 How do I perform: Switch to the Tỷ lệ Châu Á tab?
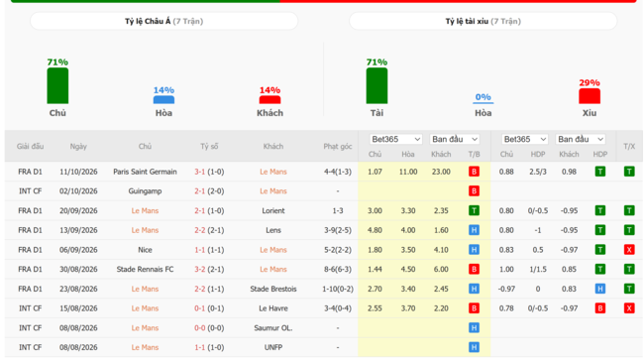(163, 21)
